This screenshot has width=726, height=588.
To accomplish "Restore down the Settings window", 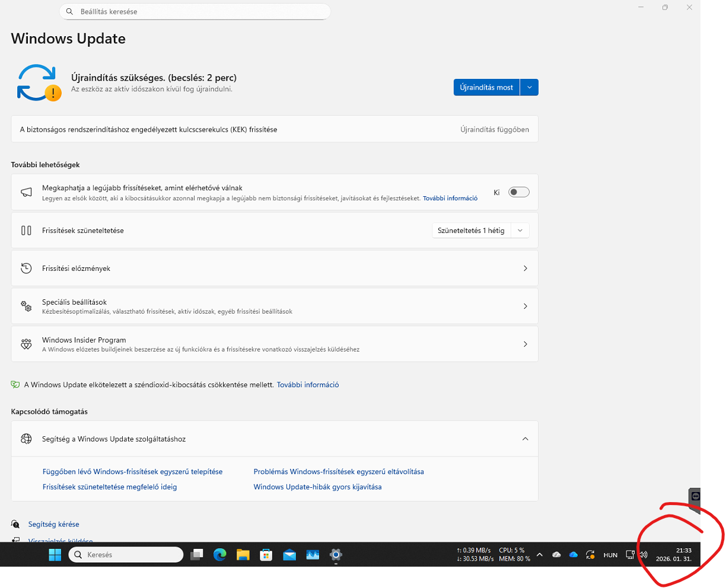I will (665, 7).
